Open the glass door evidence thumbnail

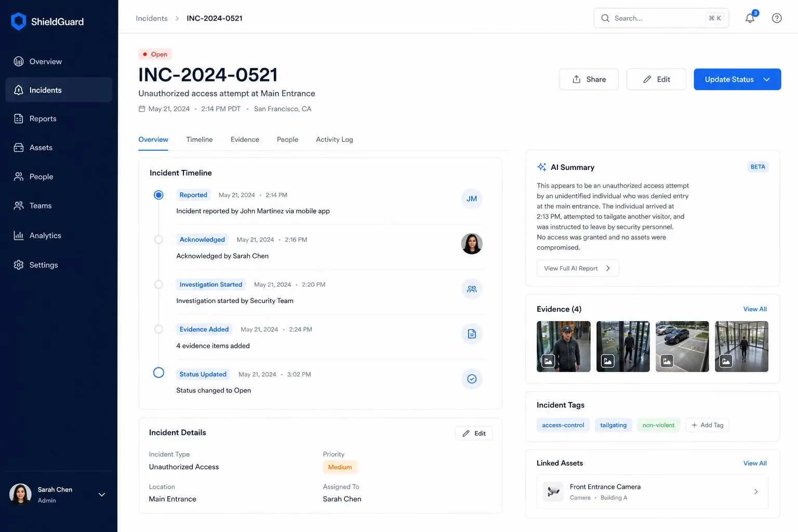pos(623,347)
